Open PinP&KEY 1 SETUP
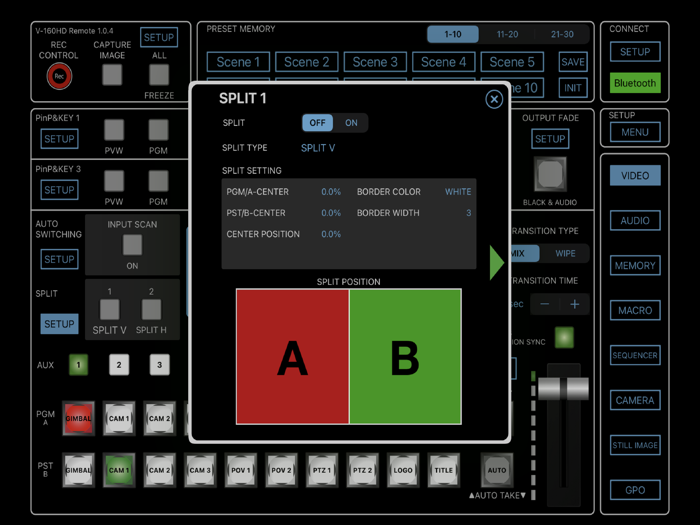The image size is (700, 525). click(59, 139)
